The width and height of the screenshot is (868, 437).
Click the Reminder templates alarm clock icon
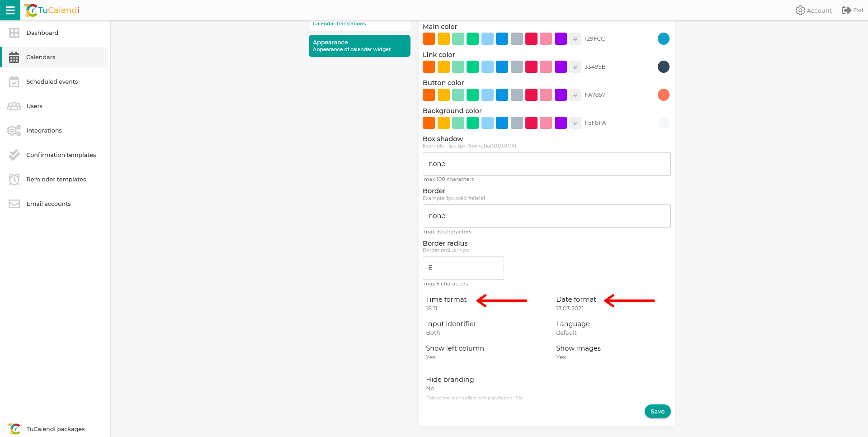(x=14, y=179)
